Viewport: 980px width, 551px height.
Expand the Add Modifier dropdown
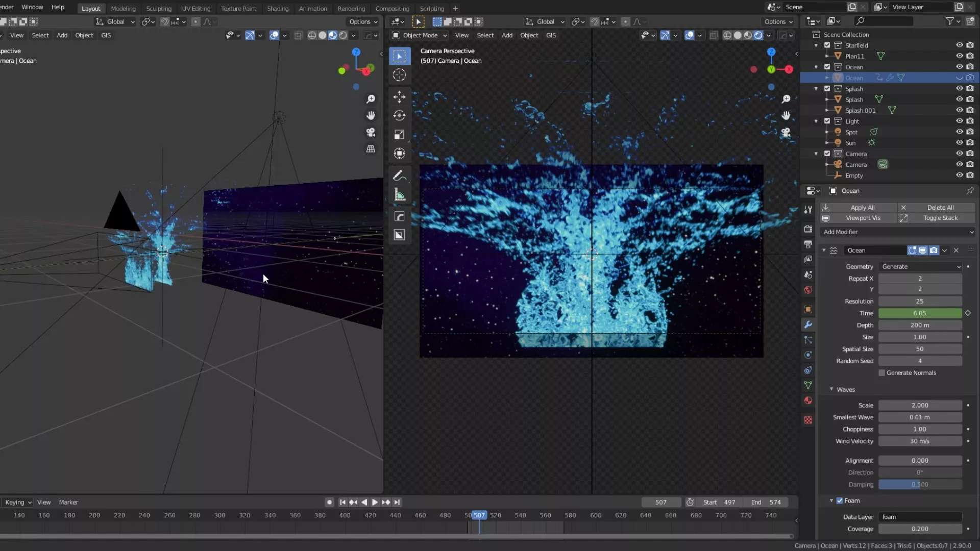(x=897, y=232)
